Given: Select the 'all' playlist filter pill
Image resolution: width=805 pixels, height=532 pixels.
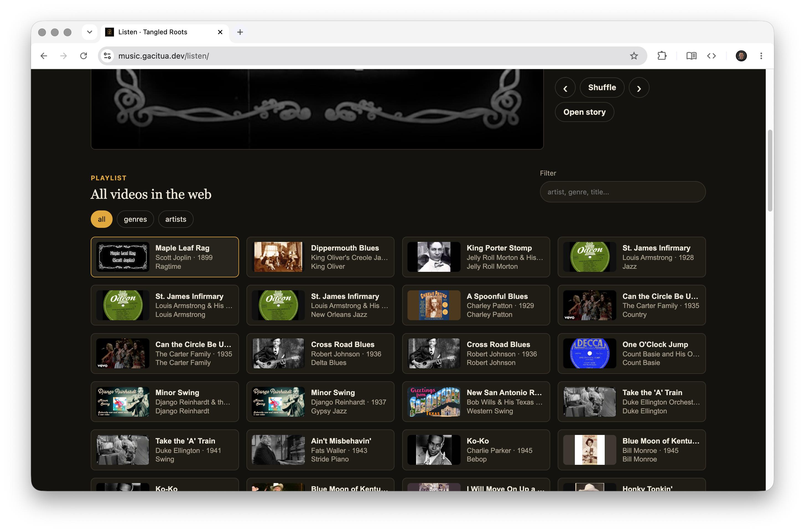Looking at the screenshot, I should point(102,219).
